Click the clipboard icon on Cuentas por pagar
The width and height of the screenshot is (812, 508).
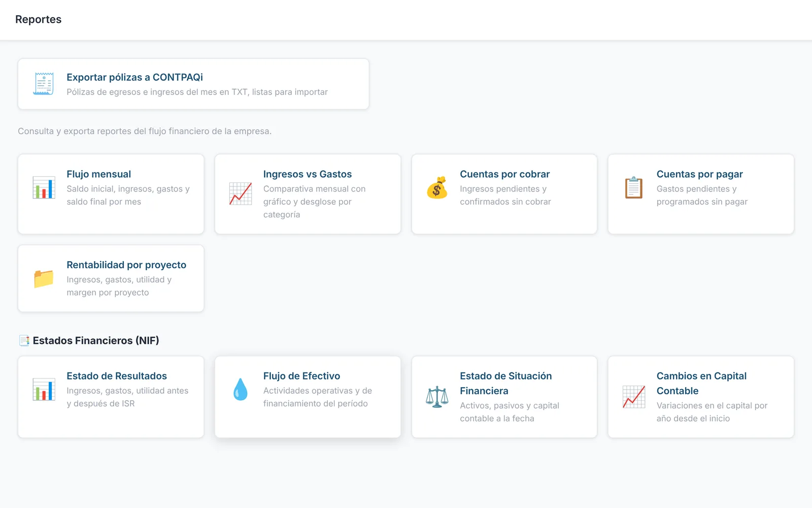coord(634,187)
